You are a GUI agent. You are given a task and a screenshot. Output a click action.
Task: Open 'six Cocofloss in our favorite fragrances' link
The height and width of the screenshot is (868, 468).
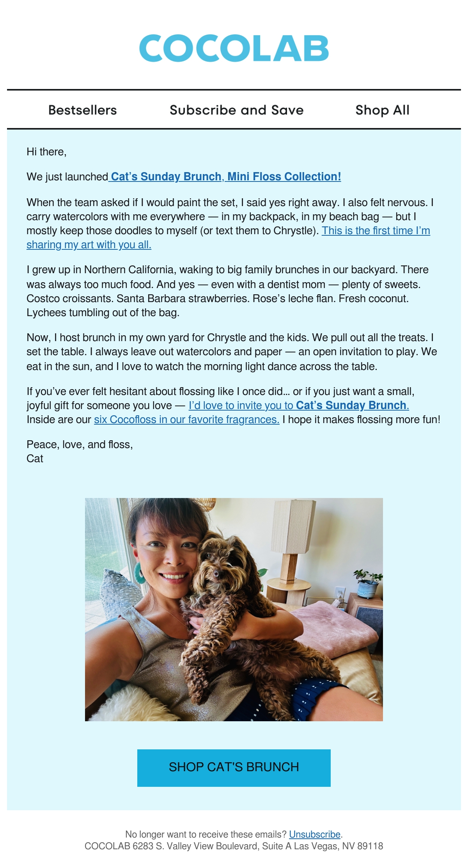[x=187, y=420]
